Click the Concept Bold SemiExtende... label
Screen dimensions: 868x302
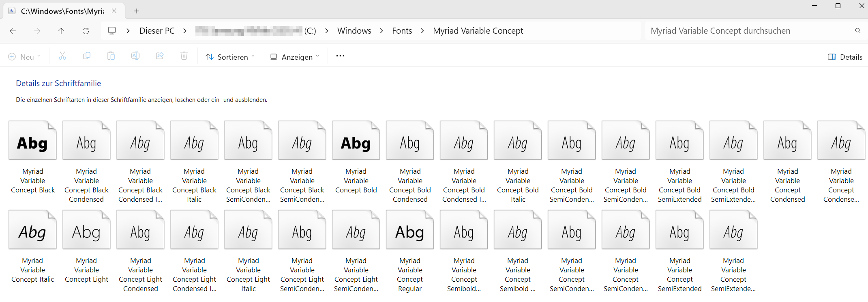pyautogui.click(x=733, y=186)
